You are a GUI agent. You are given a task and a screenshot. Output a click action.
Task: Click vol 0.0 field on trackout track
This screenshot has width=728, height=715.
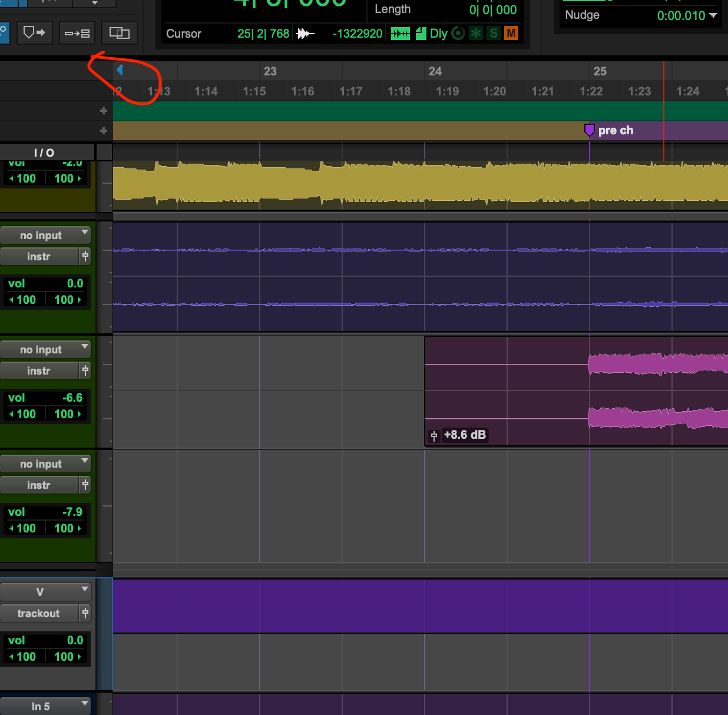[46, 640]
